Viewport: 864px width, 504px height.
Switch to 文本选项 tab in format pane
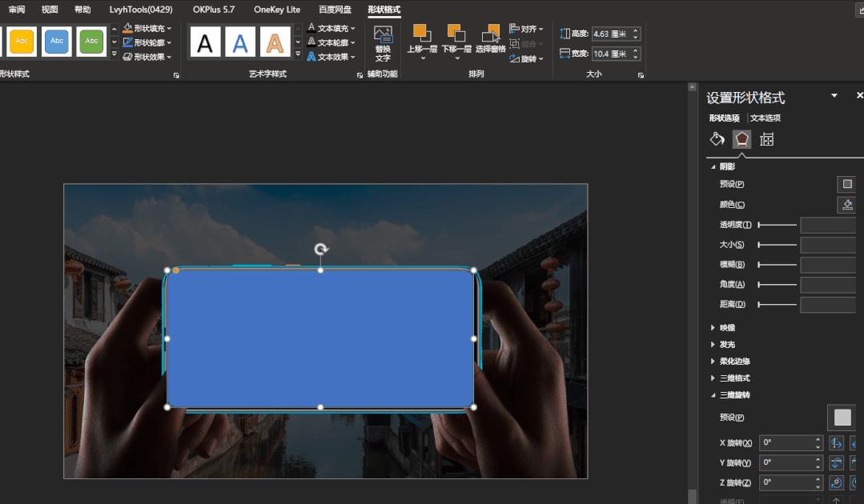point(766,118)
